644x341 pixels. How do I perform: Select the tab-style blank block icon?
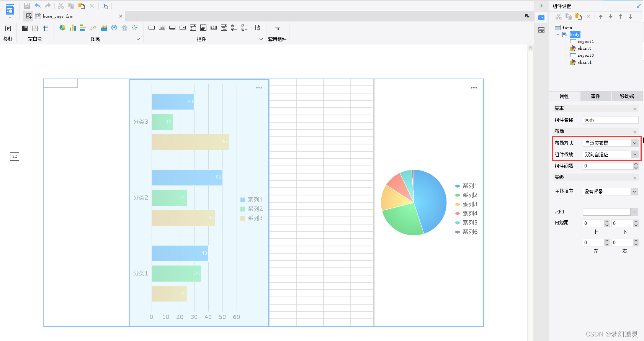point(25,28)
